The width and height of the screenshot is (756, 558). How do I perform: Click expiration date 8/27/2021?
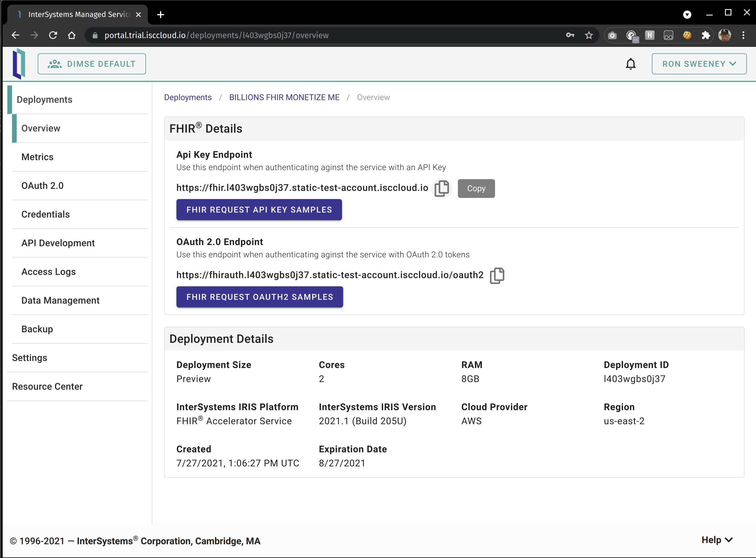pos(342,463)
